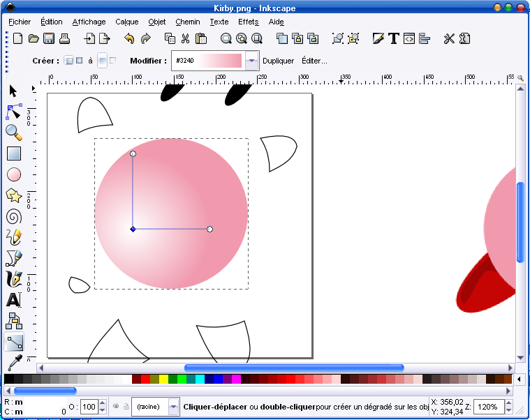The width and height of the screenshot is (530, 420).
Task: Select the Gradient tool
Action: [15, 342]
